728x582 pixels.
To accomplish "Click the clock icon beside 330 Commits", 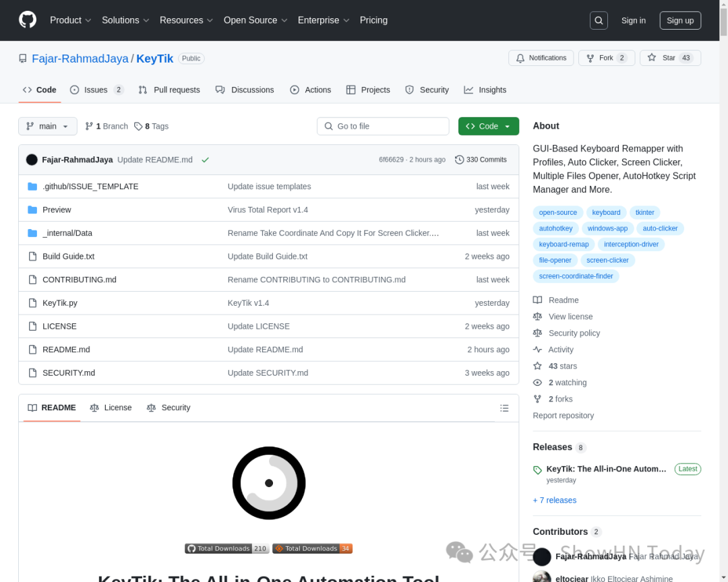I will [x=460, y=159].
